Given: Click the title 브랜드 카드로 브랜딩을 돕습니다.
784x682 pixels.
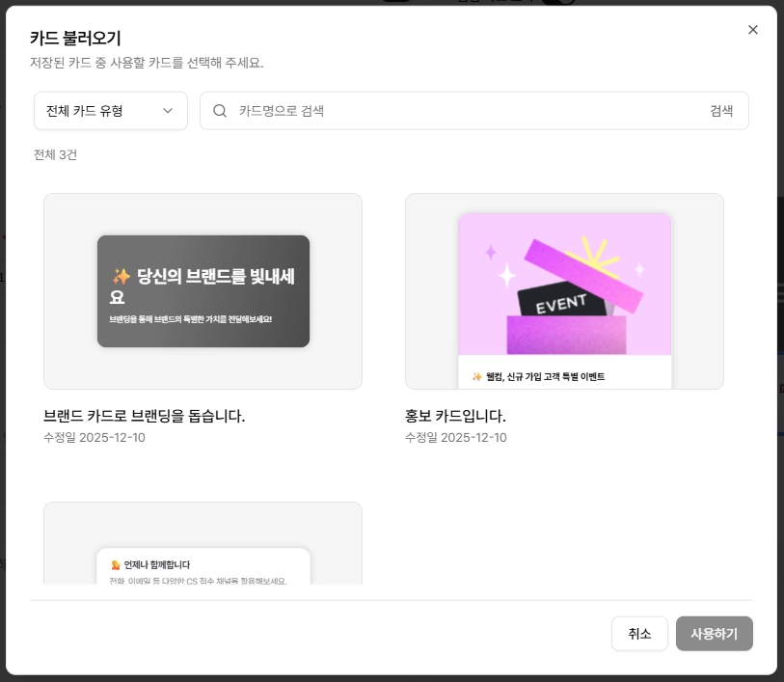Looking at the screenshot, I should pyautogui.click(x=144, y=416).
